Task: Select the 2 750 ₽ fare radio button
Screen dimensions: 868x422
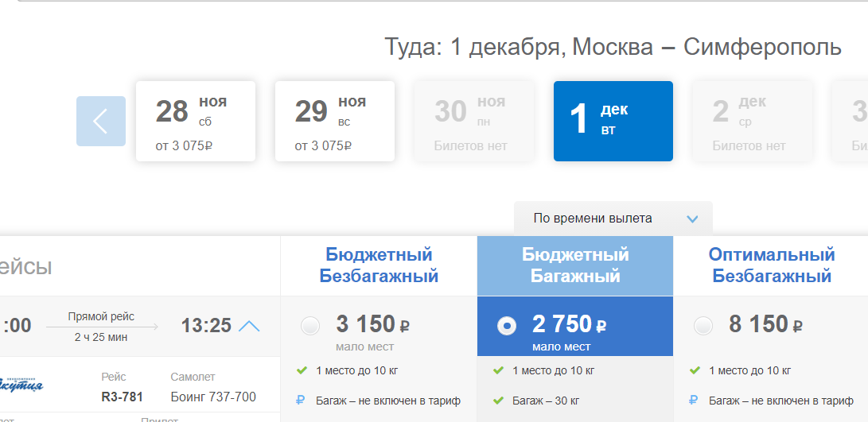Action: [x=507, y=326]
